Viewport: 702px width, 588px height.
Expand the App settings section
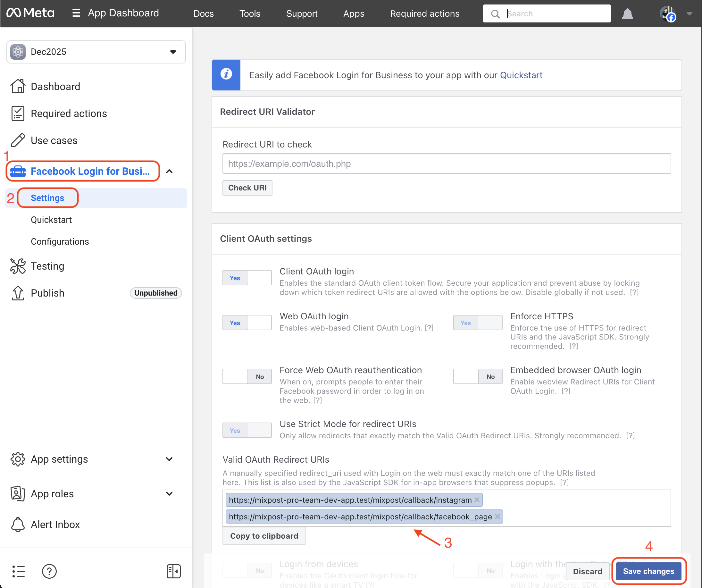[169, 459]
